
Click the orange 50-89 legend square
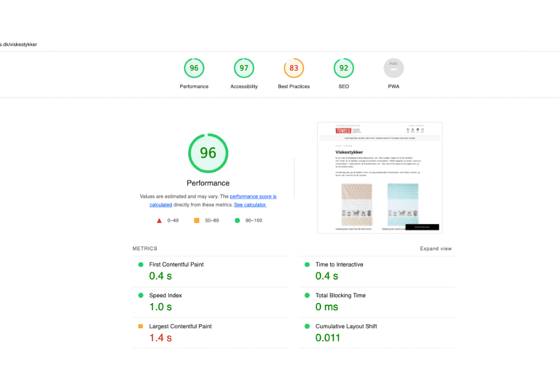pyautogui.click(x=195, y=220)
